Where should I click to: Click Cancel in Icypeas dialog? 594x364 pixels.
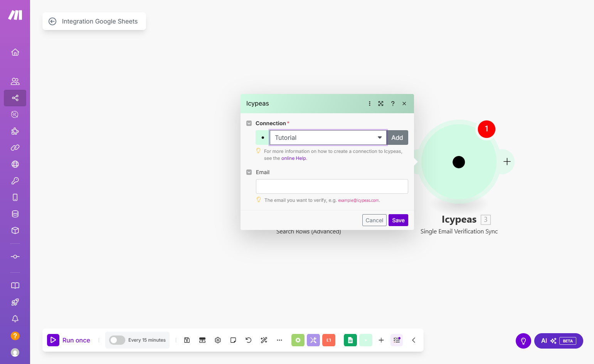pos(374,220)
